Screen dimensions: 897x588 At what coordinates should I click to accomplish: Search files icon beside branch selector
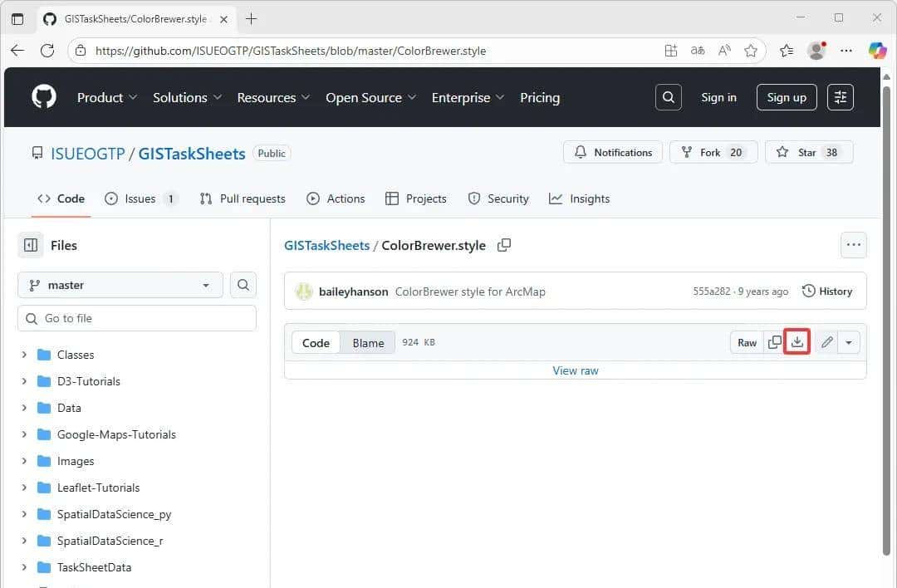(x=243, y=285)
